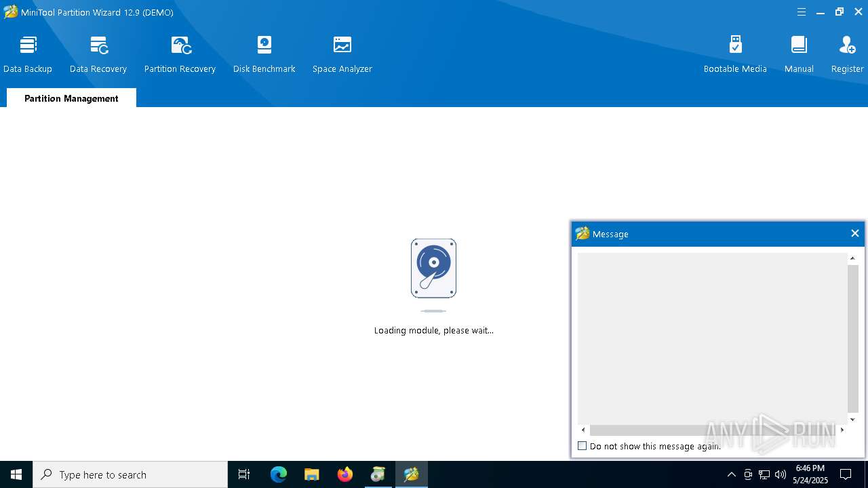Show hidden system tray icons
Image resolution: width=868 pixels, height=488 pixels.
click(731, 474)
